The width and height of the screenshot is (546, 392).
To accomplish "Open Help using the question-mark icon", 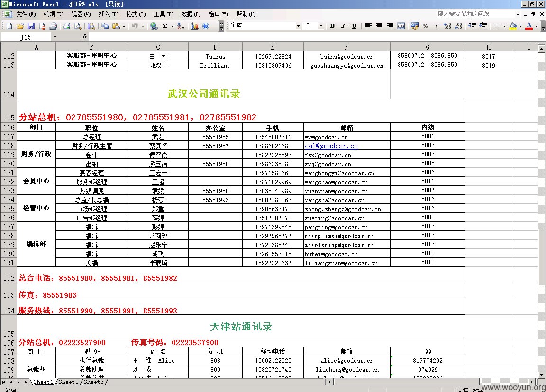I will 206,26.
